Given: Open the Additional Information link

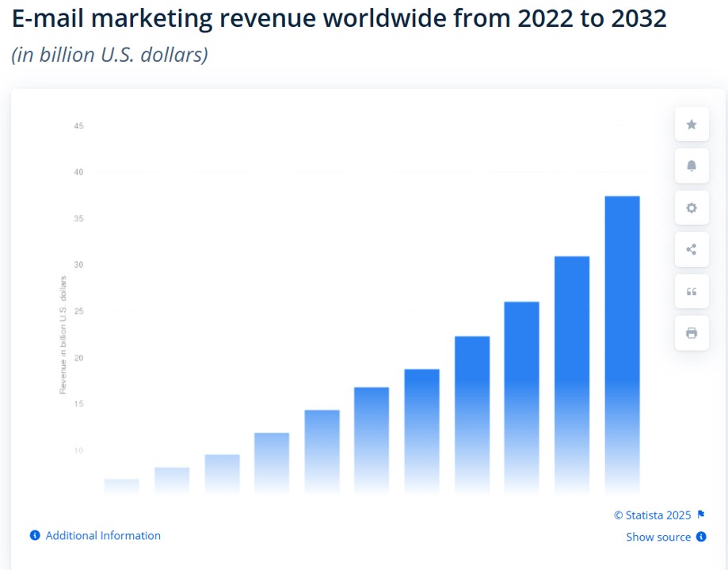Looking at the screenshot, I should [x=103, y=535].
